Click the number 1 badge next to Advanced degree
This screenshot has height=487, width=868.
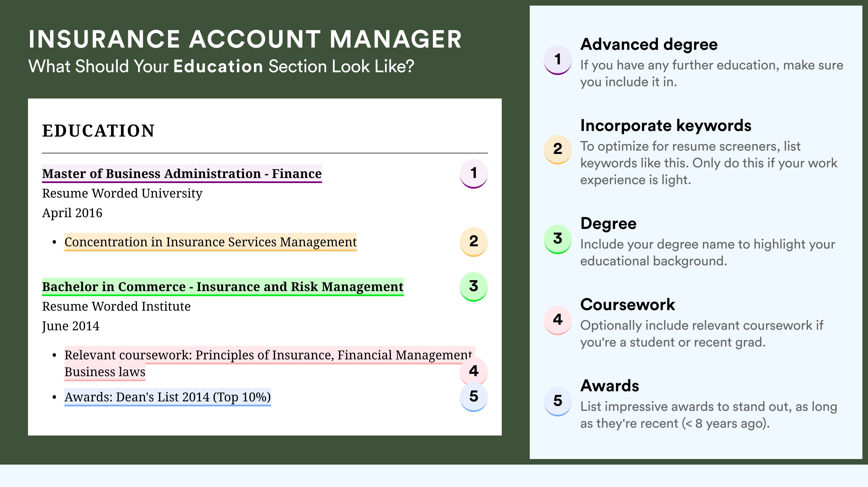coord(557,60)
